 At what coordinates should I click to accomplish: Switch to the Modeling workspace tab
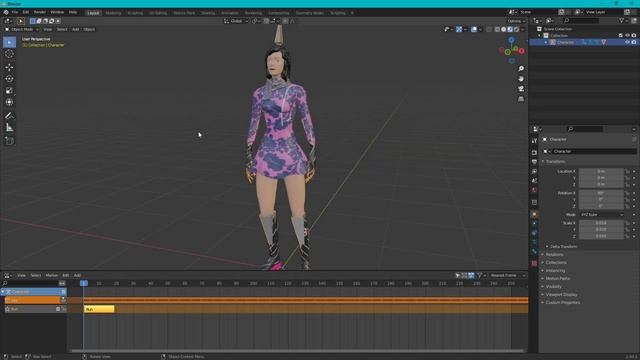point(113,13)
